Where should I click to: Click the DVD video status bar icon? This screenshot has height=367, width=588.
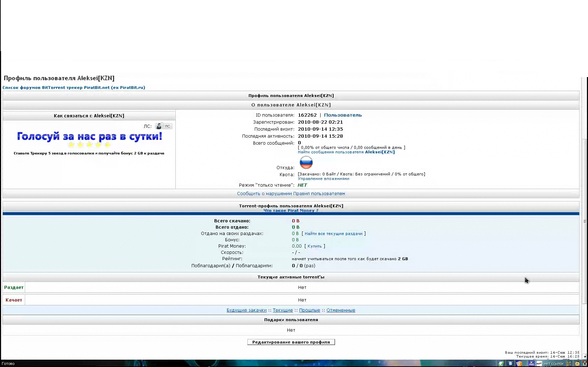pos(531,363)
